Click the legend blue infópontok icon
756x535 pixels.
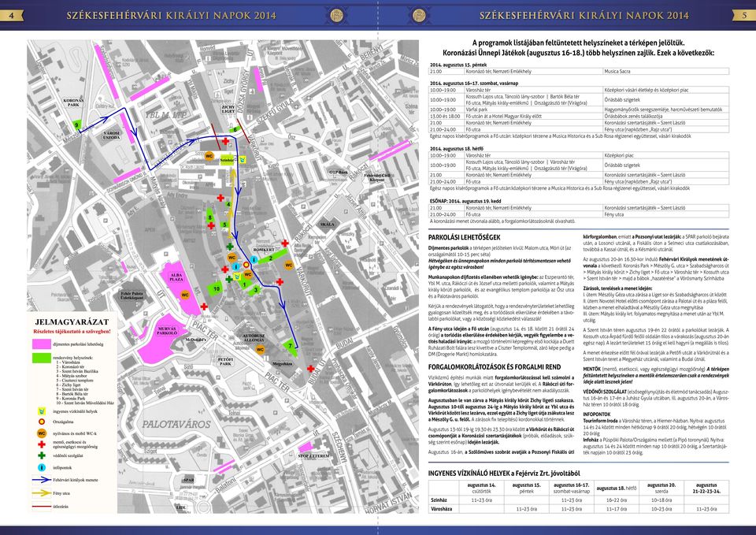pos(42,467)
